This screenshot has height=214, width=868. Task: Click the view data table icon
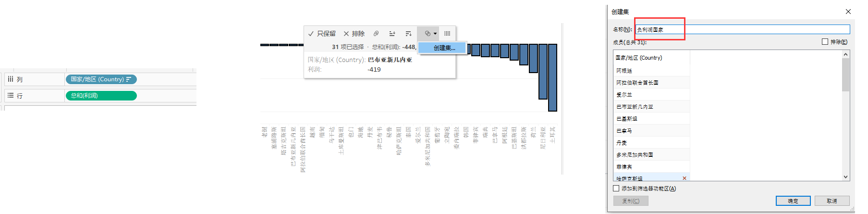447,34
